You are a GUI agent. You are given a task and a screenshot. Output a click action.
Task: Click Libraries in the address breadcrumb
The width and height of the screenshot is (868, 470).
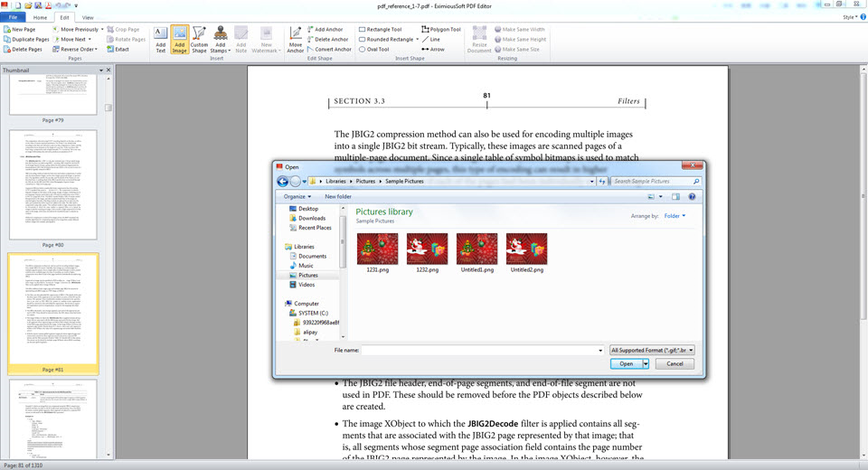pyautogui.click(x=335, y=181)
